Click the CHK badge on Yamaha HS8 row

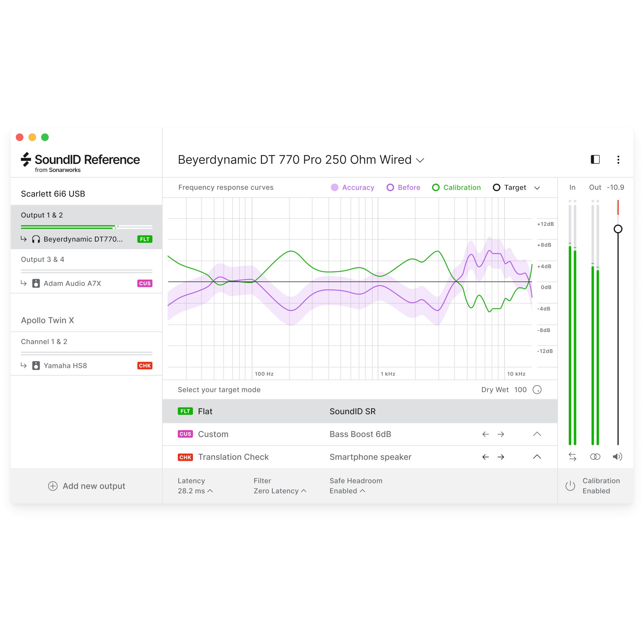click(145, 366)
